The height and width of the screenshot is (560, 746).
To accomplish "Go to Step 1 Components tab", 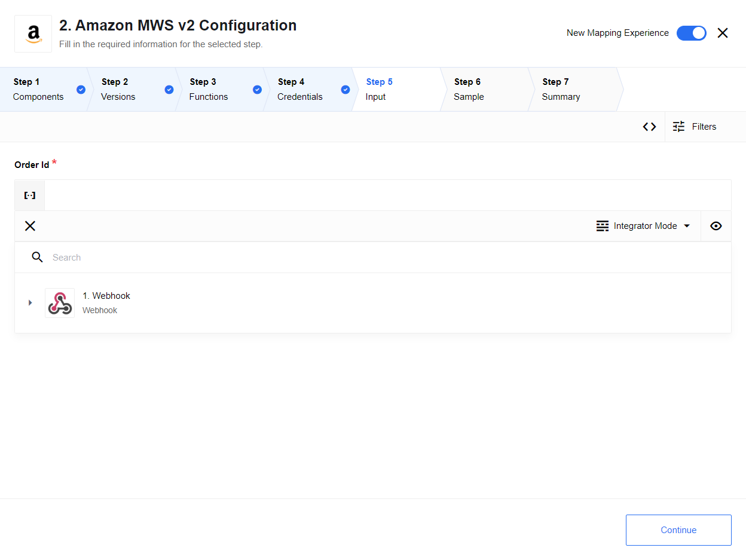I will (x=43, y=90).
